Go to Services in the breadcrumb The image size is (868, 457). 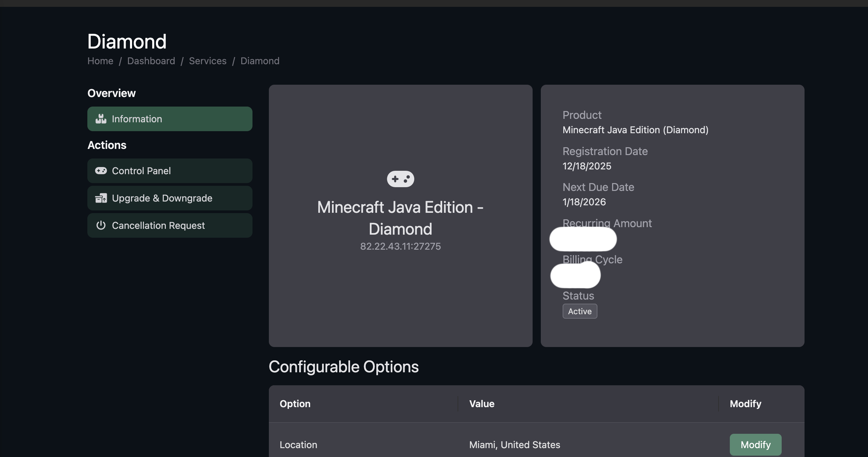207,61
